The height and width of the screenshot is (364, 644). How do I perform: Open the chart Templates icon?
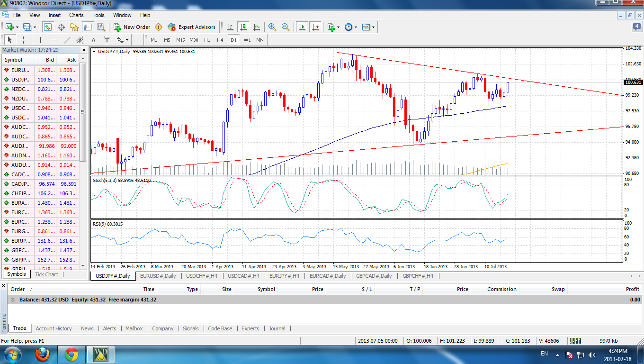pyautogui.click(x=366, y=27)
